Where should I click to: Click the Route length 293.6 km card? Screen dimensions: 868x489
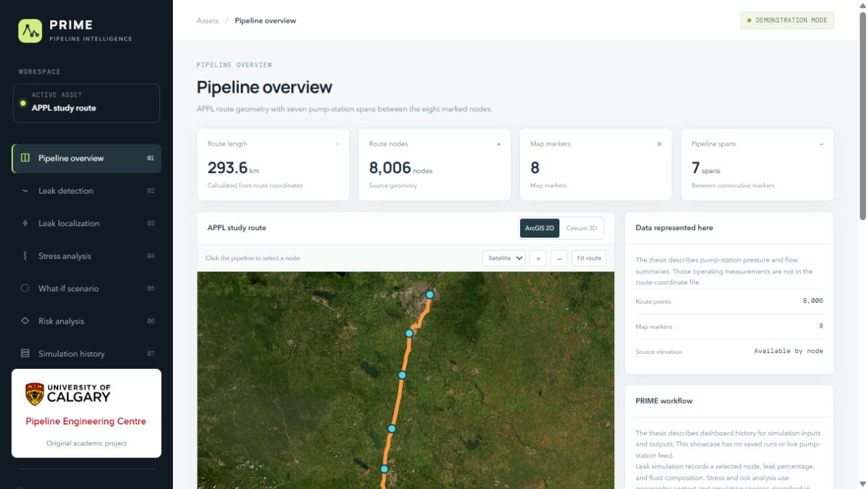[273, 164]
